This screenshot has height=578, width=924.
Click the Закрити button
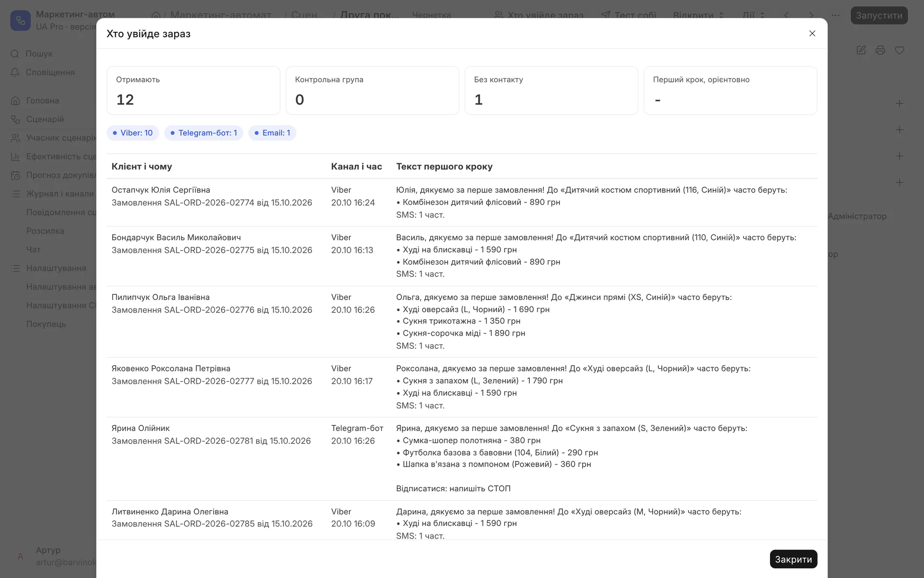pos(793,559)
